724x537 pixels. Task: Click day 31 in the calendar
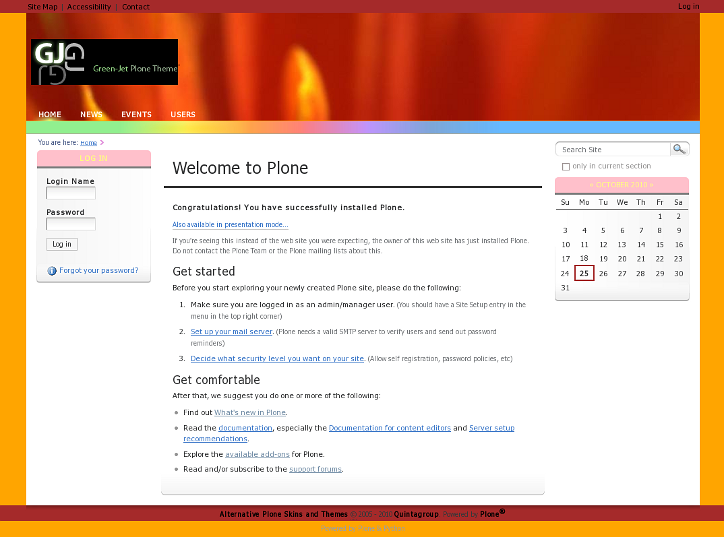pyautogui.click(x=565, y=288)
